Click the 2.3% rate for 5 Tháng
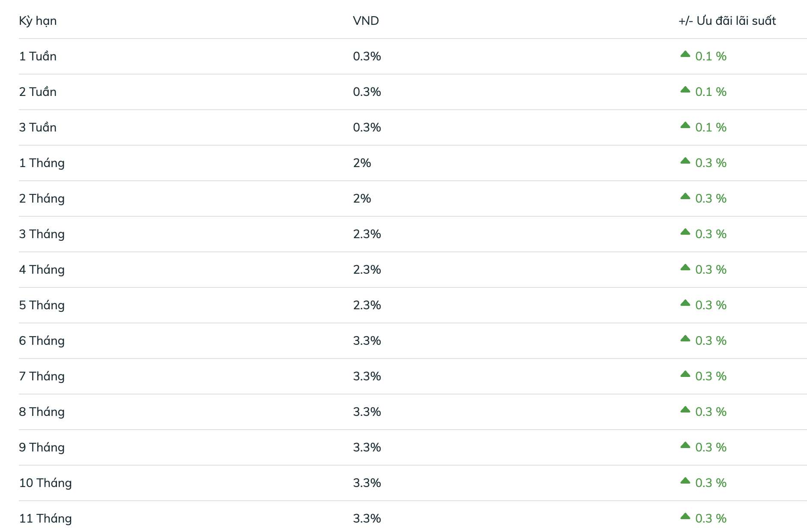The height and width of the screenshot is (532, 807). [x=367, y=305]
